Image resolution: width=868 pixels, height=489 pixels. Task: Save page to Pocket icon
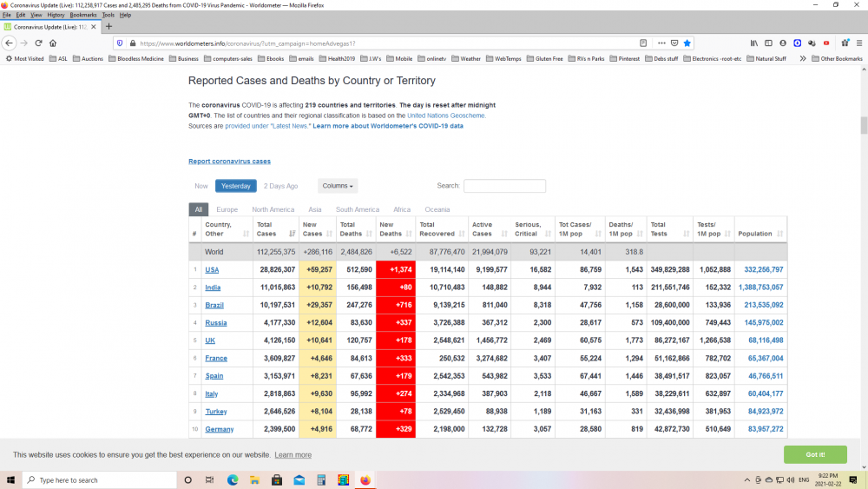click(x=674, y=43)
